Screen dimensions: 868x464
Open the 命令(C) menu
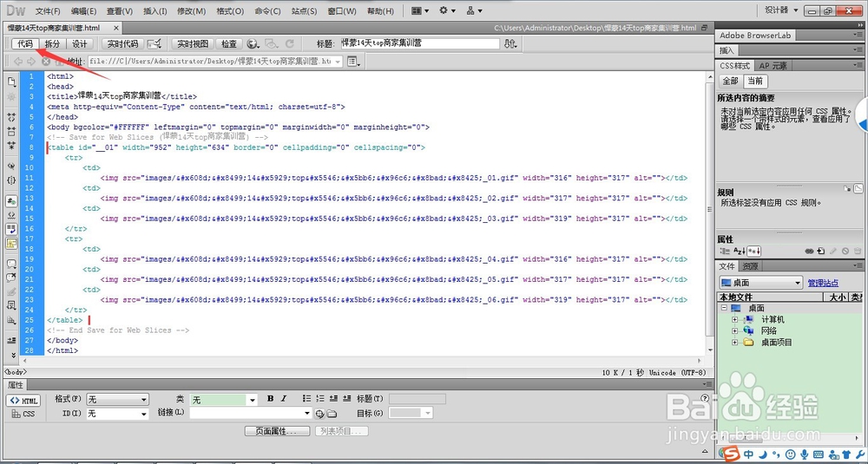(267, 11)
